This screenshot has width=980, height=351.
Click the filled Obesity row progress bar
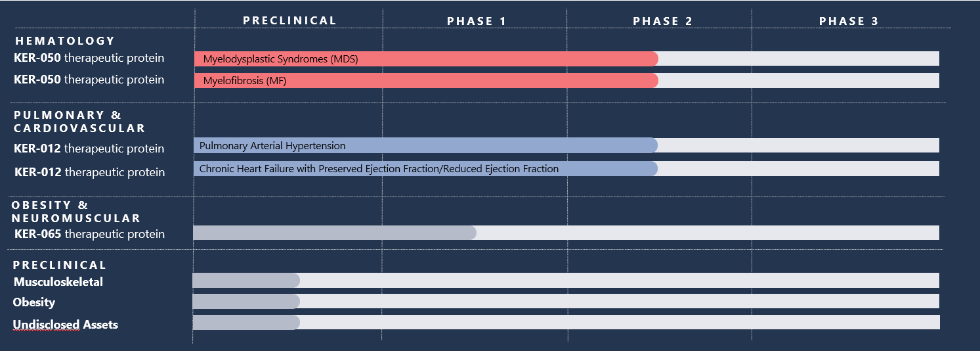click(x=246, y=302)
